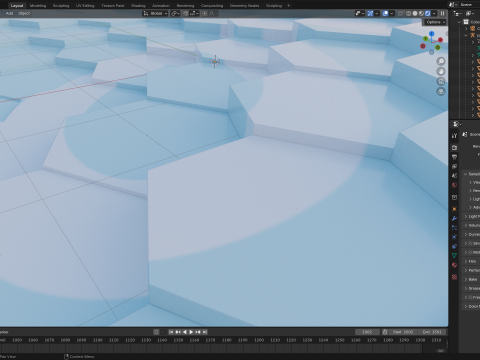This screenshot has height=360, width=480.
Task: Toggle viewport overlays display
Action: pos(385,13)
